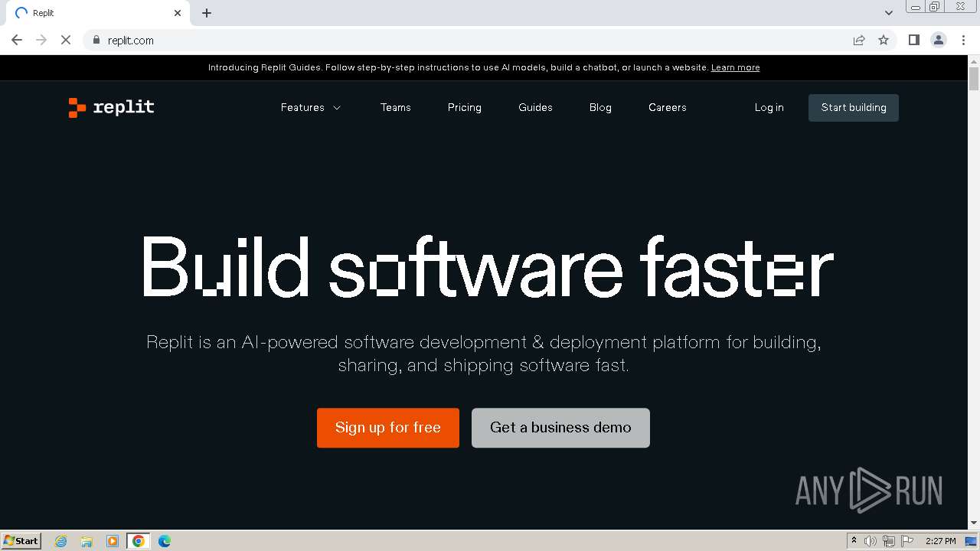Bookmark this page with star icon
The height and width of the screenshot is (551, 980).
(884, 40)
